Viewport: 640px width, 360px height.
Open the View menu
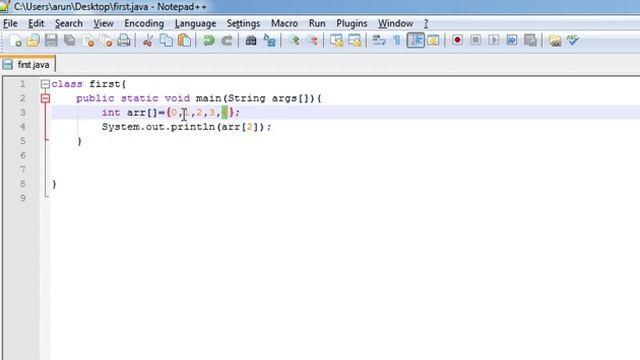pyautogui.click(x=103, y=24)
